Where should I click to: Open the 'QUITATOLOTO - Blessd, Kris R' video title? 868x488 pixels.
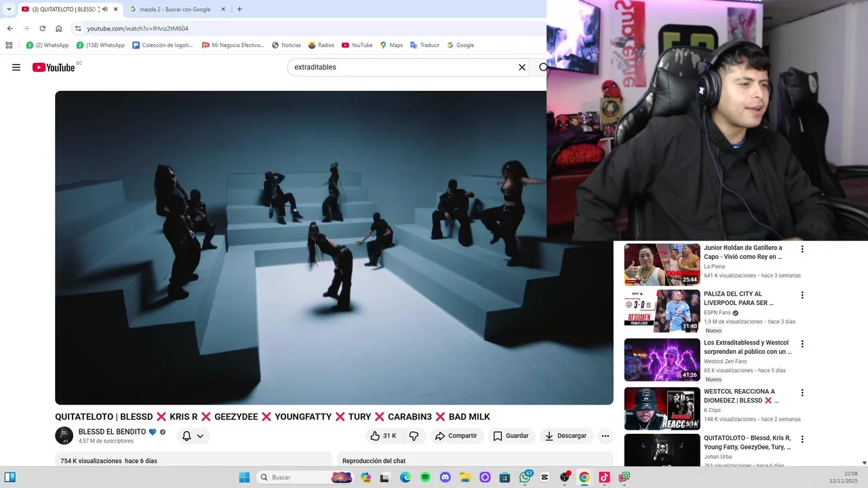click(747, 443)
